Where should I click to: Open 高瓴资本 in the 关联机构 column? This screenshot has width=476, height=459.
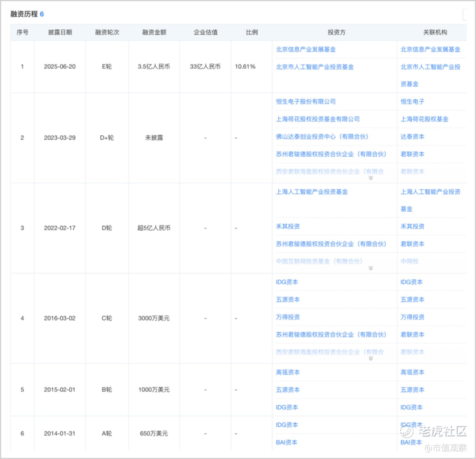pyautogui.click(x=412, y=372)
